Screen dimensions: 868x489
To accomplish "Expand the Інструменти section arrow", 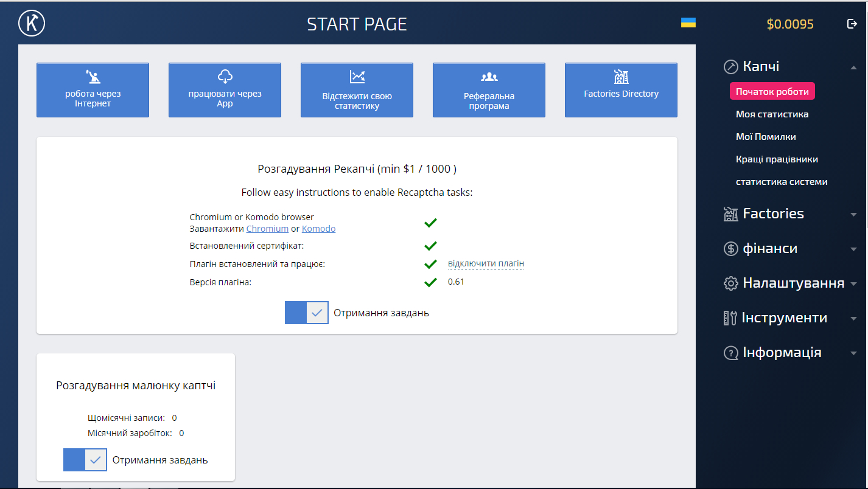I will 853,319.
